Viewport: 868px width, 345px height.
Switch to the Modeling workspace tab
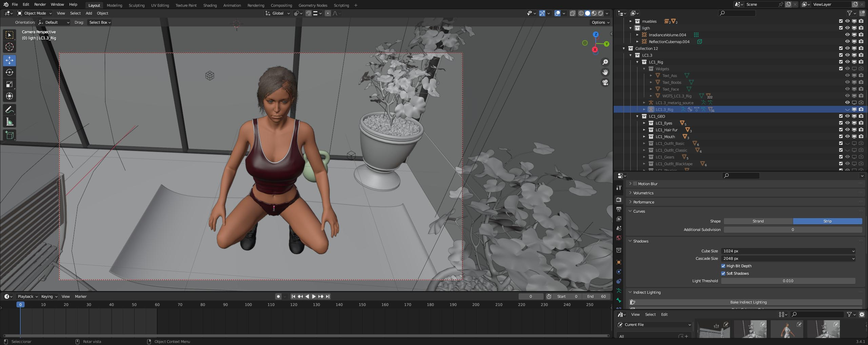tap(114, 5)
